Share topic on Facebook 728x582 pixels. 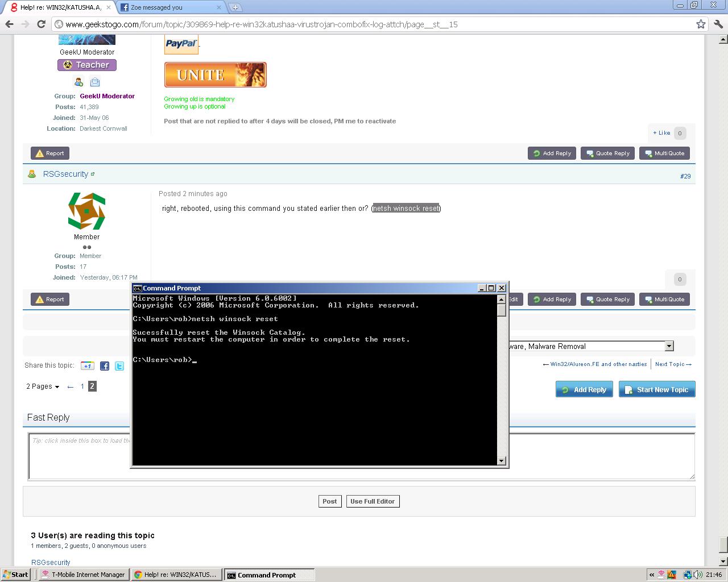click(105, 365)
